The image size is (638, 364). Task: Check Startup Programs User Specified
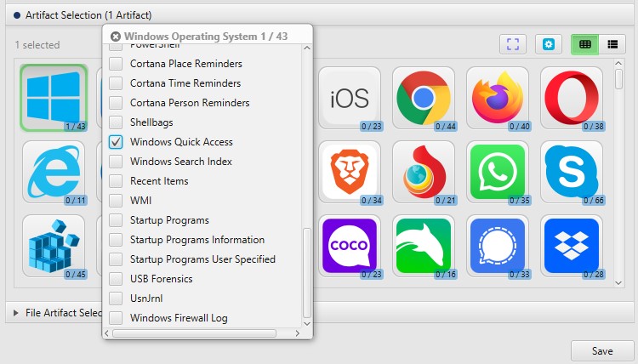pos(116,259)
